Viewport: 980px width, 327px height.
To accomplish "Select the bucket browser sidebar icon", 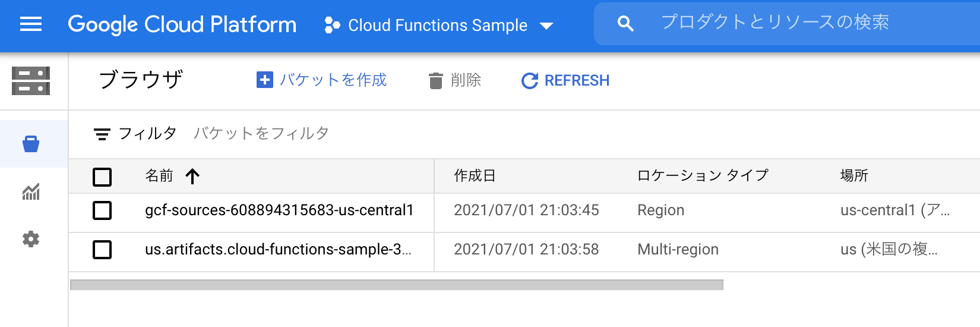I will tap(31, 144).
